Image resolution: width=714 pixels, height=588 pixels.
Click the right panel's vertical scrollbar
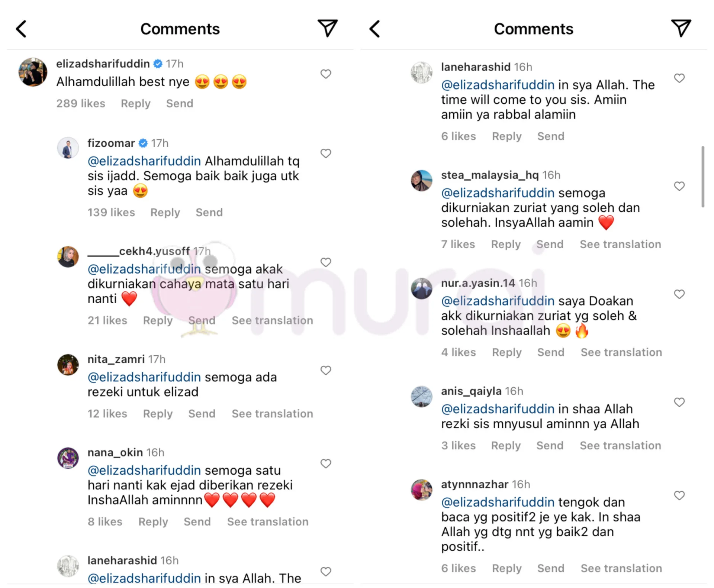[x=703, y=177]
